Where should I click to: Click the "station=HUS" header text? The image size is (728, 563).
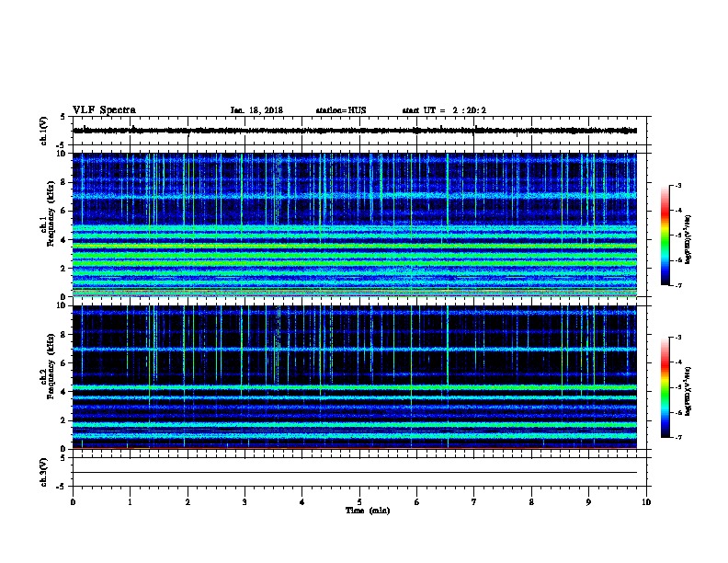341,110
